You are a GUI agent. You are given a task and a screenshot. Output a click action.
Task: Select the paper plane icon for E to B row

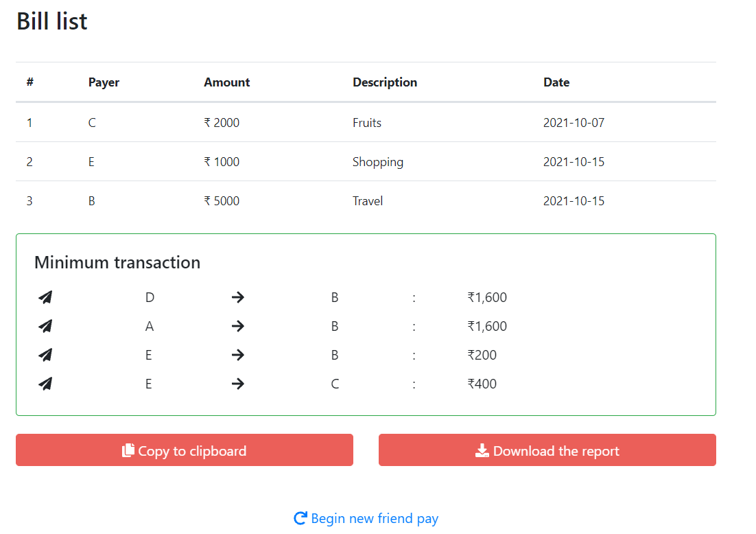tap(45, 355)
